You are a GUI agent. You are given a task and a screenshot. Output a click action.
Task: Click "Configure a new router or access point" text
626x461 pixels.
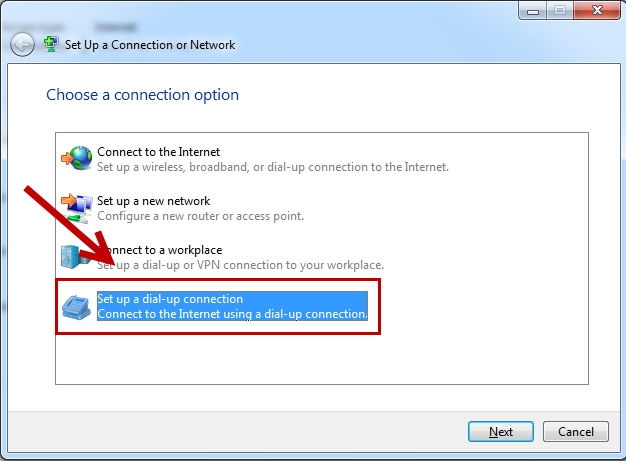[x=200, y=216]
